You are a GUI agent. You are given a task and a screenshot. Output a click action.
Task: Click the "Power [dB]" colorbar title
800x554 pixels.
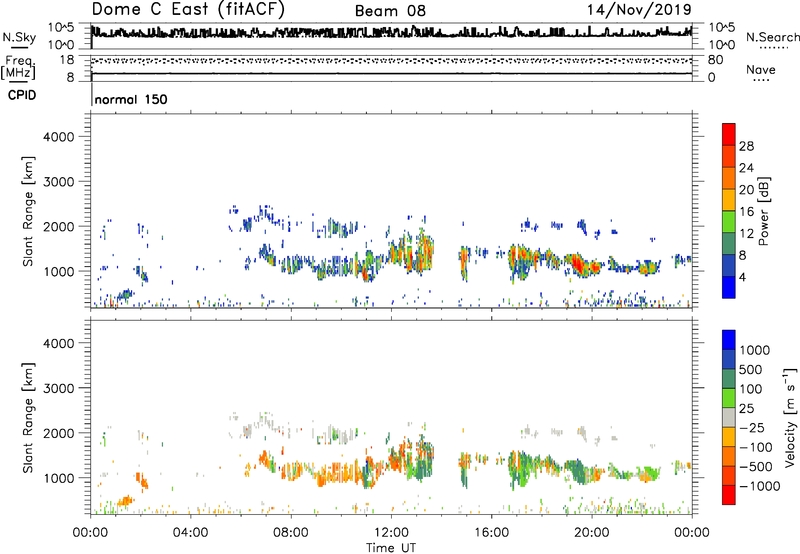click(x=763, y=211)
